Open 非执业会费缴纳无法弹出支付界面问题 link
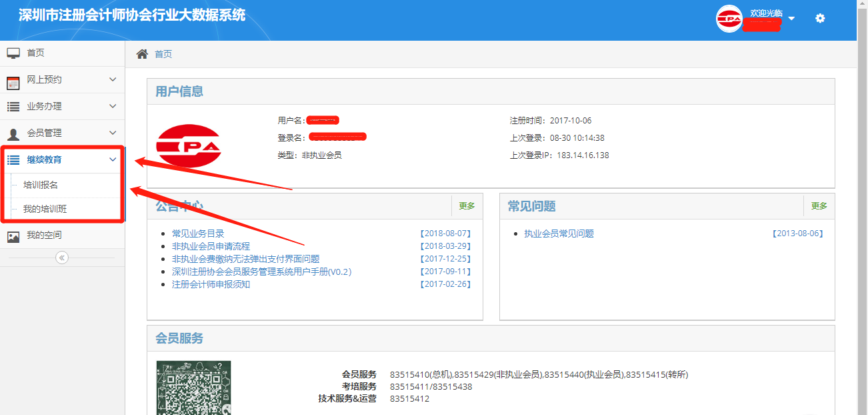 pyautogui.click(x=246, y=259)
